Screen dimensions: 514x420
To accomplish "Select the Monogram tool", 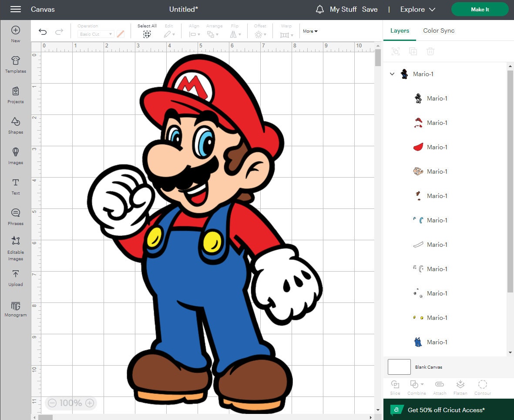I will pyautogui.click(x=15, y=309).
